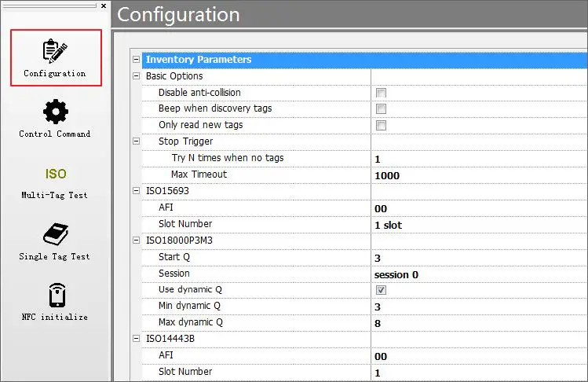The height and width of the screenshot is (382, 588).
Task: Uncheck the Use dynamic Q checkbox
Action: [382, 290]
